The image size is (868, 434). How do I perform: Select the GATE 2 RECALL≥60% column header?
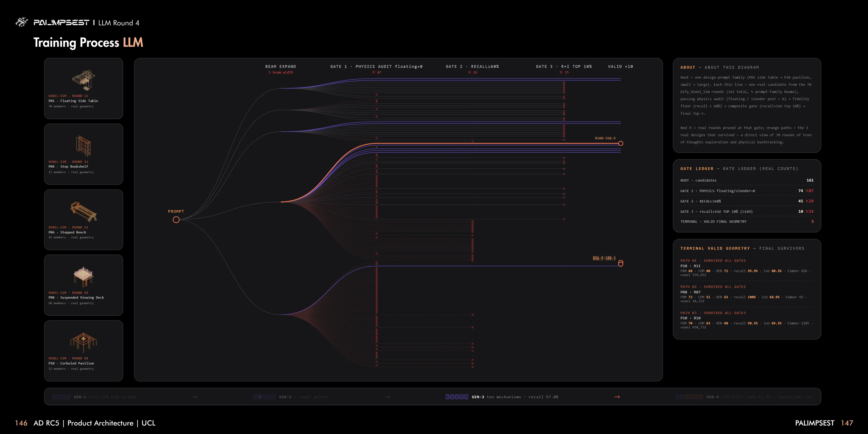472,67
